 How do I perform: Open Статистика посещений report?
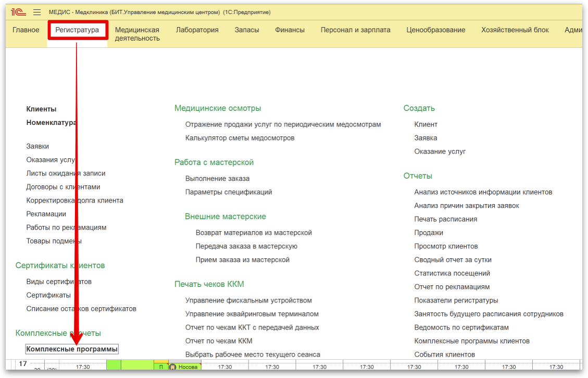(x=452, y=273)
